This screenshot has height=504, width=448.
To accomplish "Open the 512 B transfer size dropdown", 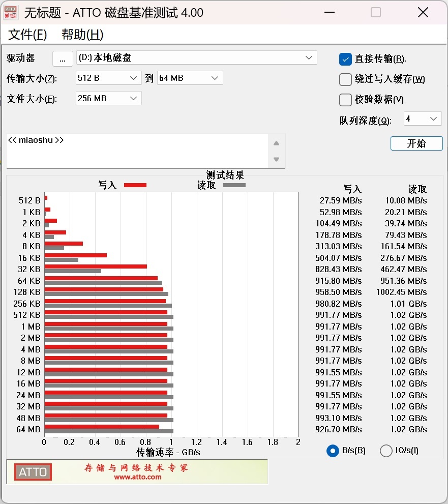I will click(109, 78).
